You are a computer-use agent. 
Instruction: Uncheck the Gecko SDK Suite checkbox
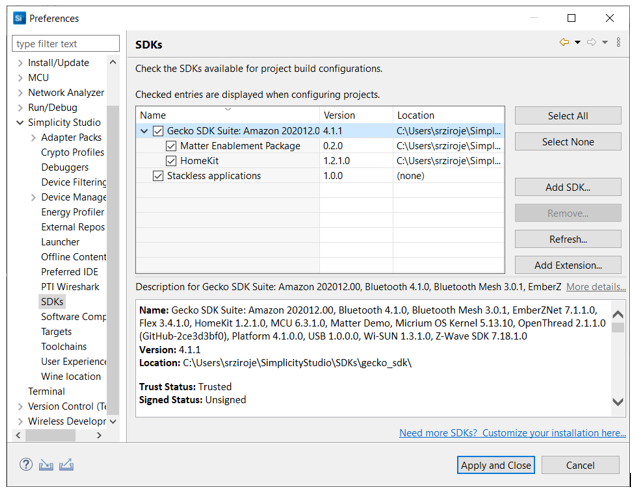pos(158,131)
